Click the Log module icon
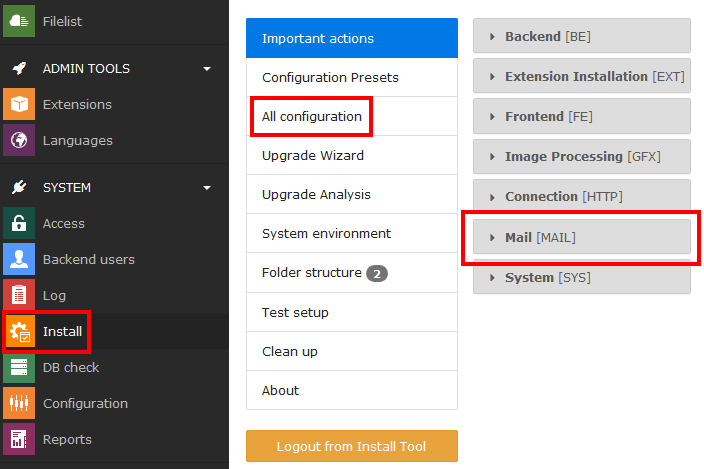This screenshot has height=469, width=704. click(x=18, y=295)
